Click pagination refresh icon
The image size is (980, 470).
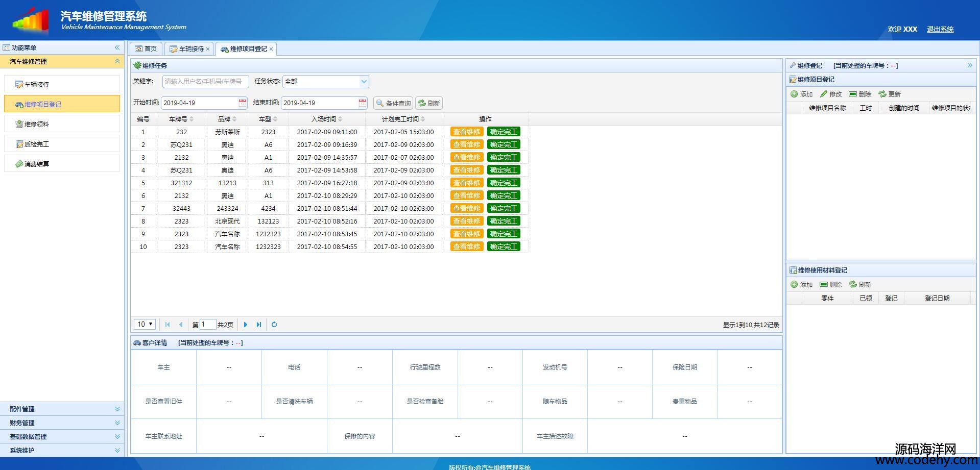point(274,325)
